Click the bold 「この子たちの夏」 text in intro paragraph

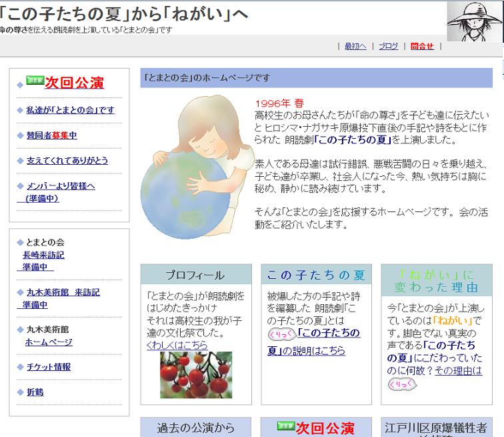tap(353, 140)
